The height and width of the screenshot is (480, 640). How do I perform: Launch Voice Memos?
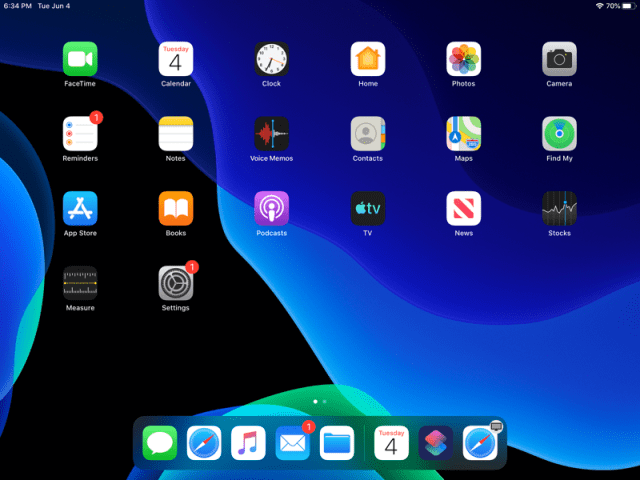271,133
